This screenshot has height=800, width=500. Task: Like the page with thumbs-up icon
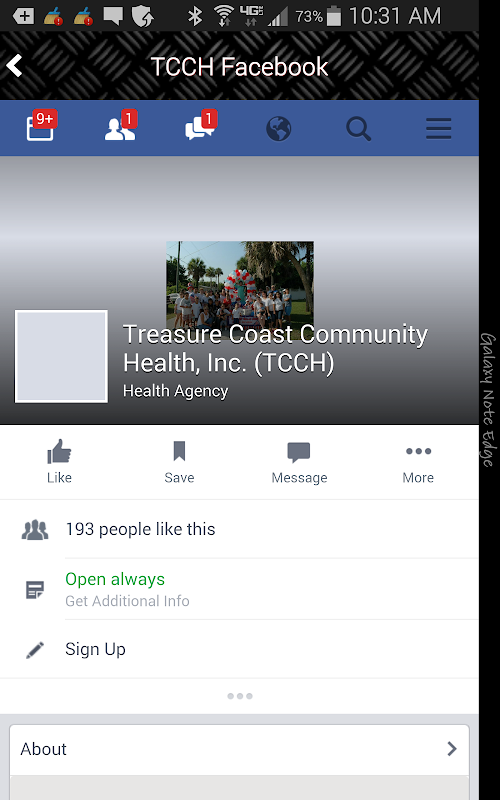(x=59, y=461)
